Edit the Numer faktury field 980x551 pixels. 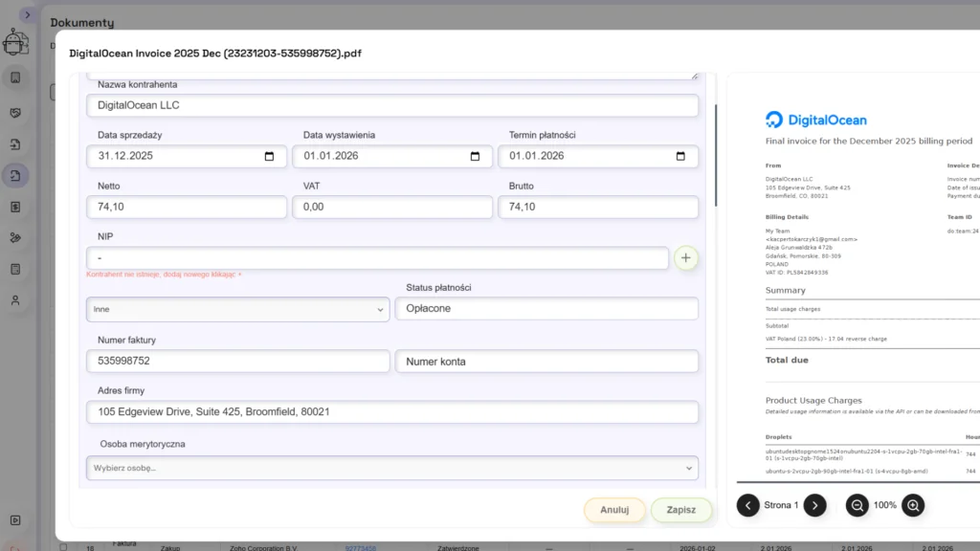[x=237, y=361]
